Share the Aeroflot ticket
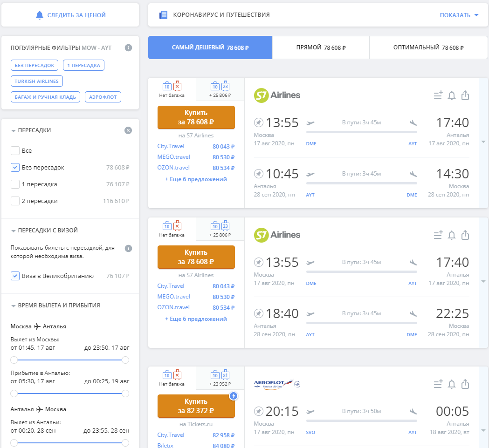The height and width of the screenshot is (448, 489). pyautogui.click(x=465, y=384)
